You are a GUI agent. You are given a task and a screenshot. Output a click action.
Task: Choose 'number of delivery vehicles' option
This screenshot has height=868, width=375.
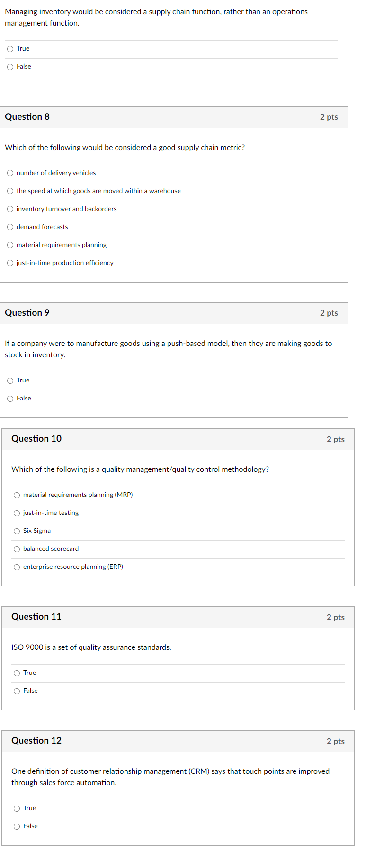(10, 173)
